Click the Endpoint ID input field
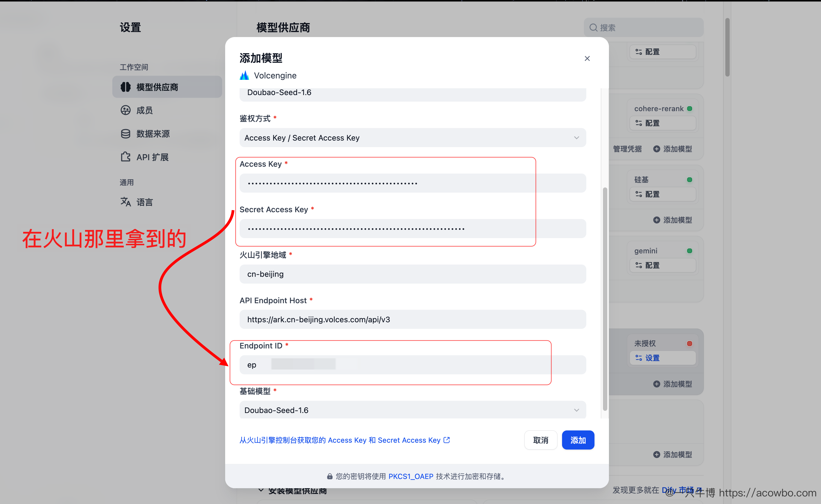 coord(412,365)
